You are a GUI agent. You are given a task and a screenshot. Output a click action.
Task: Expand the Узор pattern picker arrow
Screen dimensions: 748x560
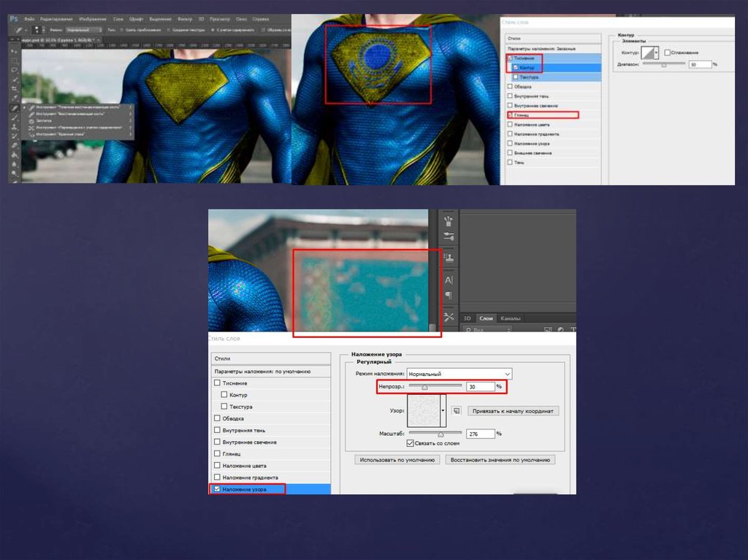(x=443, y=411)
